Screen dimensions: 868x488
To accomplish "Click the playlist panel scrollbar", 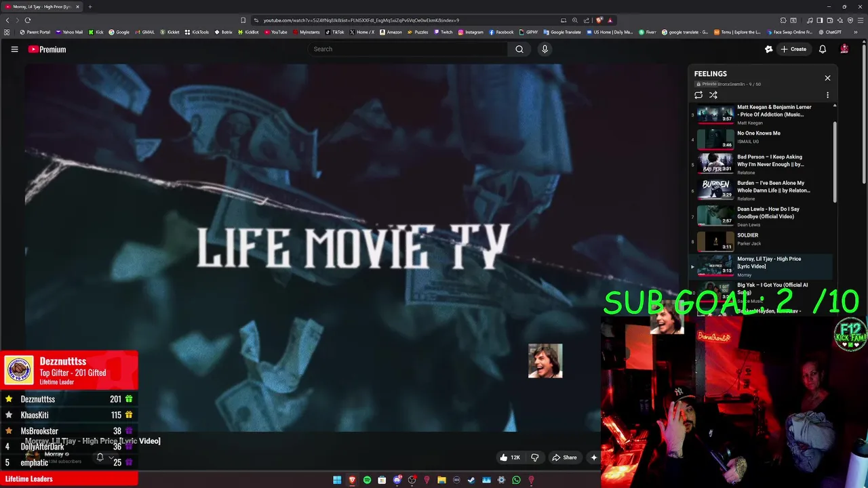I will 835,163.
